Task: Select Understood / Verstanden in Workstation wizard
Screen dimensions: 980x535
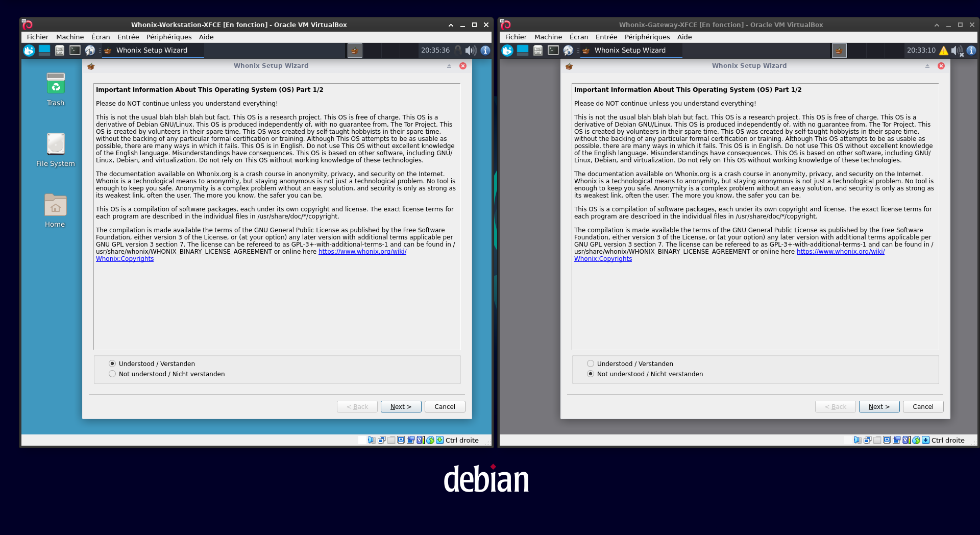Action: pos(152,363)
